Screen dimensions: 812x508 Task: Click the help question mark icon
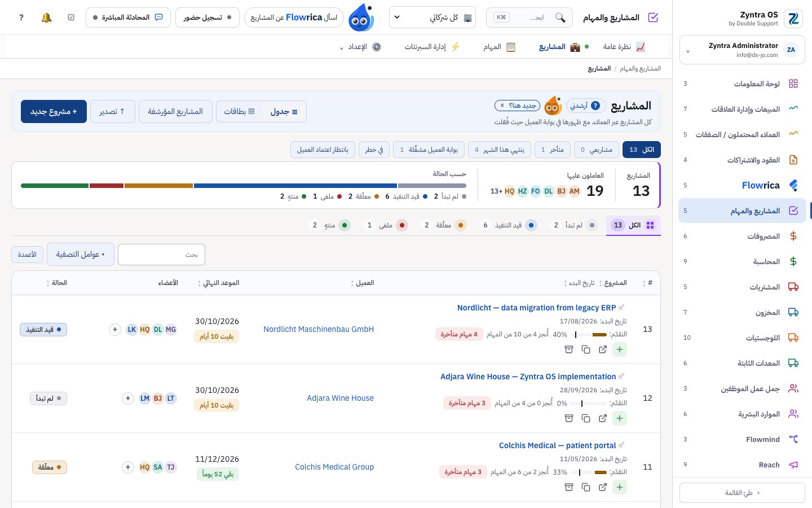tap(21, 17)
